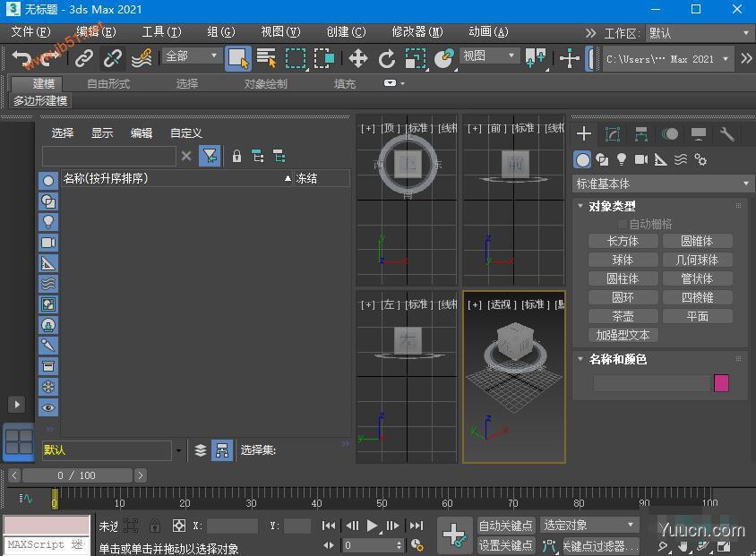Viewport: 756px width, 556px height.
Task: Open the Cameras creation category icon
Action: pyautogui.click(x=641, y=158)
